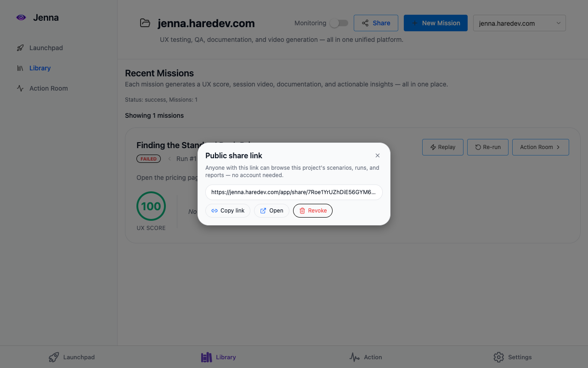Click the activity pulse icon in the sidebar

pyautogui.click(x=20, y=88)
